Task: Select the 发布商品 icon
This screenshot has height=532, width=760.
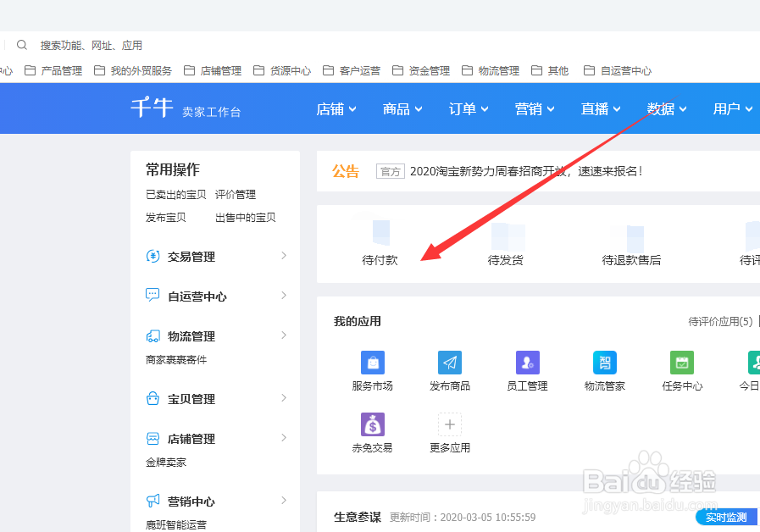Action: pos(449,362)
